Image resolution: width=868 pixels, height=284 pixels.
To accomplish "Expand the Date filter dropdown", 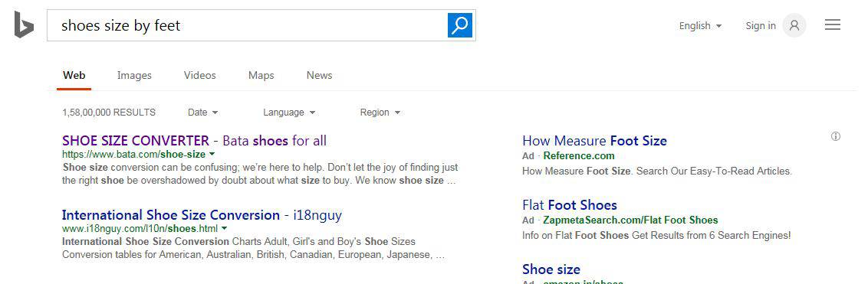I will coord(203,113).
